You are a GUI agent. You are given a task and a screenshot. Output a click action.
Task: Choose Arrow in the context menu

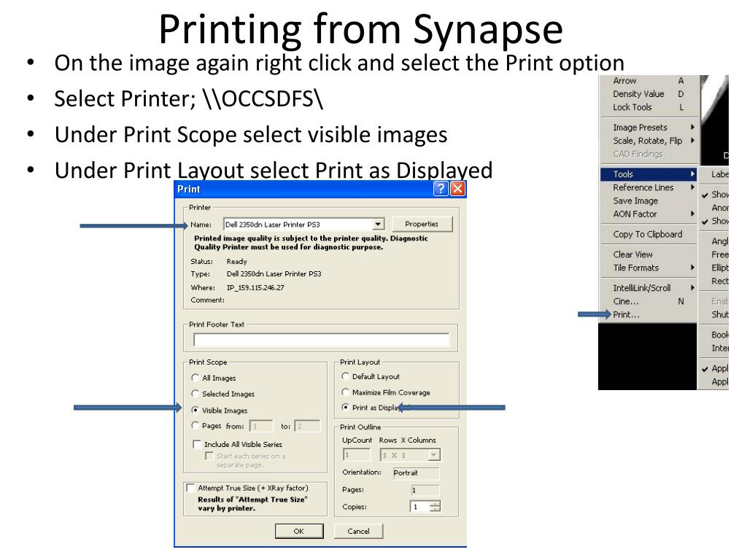649,80
